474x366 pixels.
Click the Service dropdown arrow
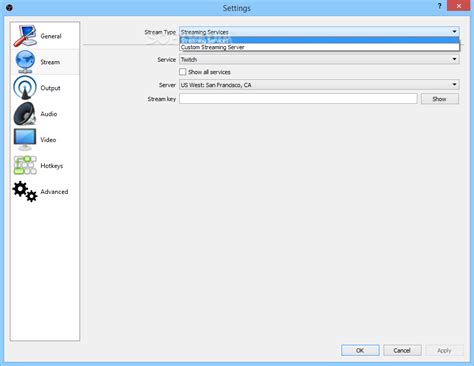[454, 59]
